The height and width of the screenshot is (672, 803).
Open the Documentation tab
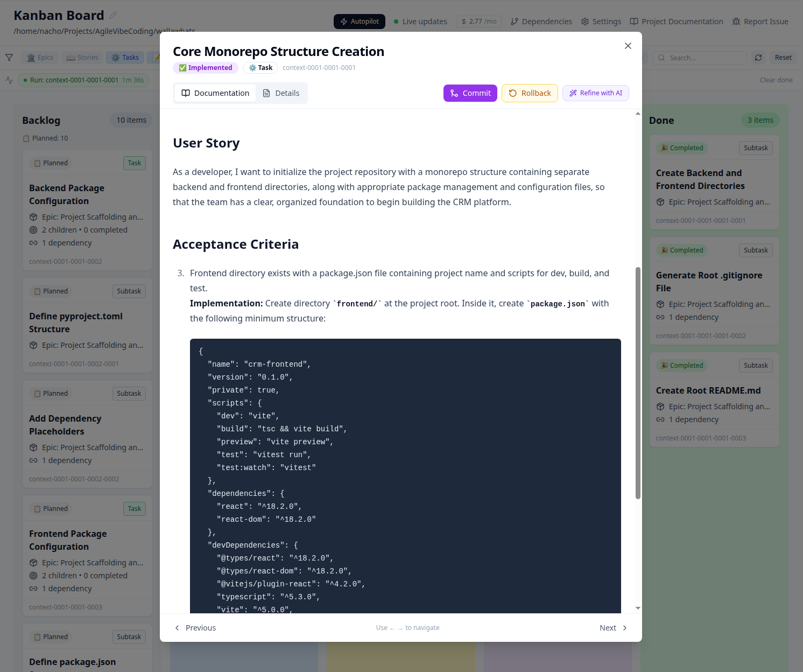click(x=214, y=93)
